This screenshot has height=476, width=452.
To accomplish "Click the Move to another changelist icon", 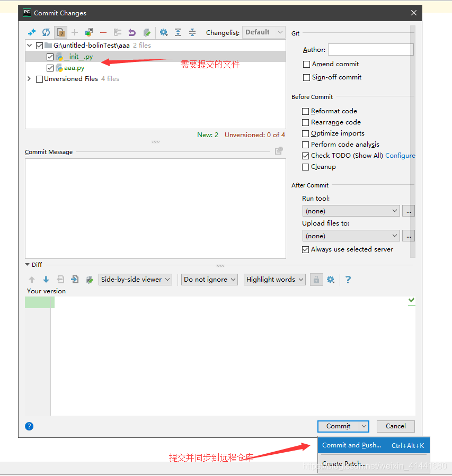I will (x=89, y=32).
